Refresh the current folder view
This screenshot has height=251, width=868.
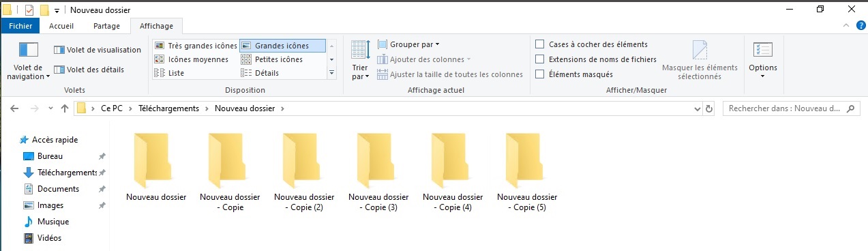click(709, 108)
